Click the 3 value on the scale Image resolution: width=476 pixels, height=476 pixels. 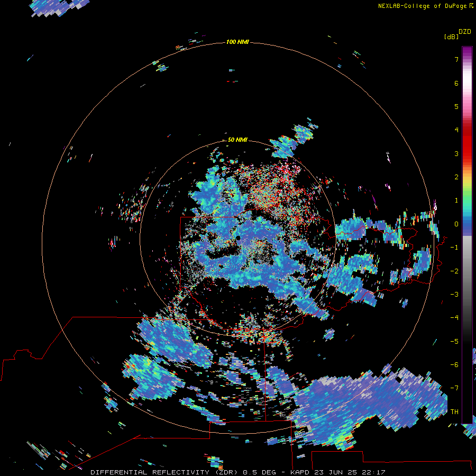tap(456, 153)
